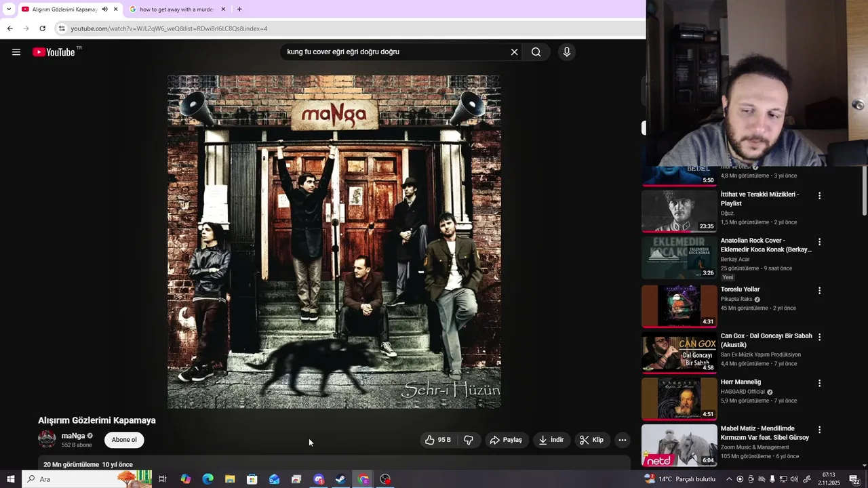This screenshot has width=868, height=488.
Task: Go forward in browser history
Action: (x=26, y=28)
